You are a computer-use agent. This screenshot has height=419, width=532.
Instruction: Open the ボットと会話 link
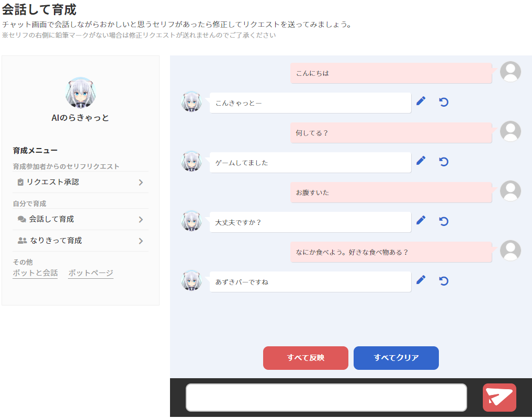[35, 273]
